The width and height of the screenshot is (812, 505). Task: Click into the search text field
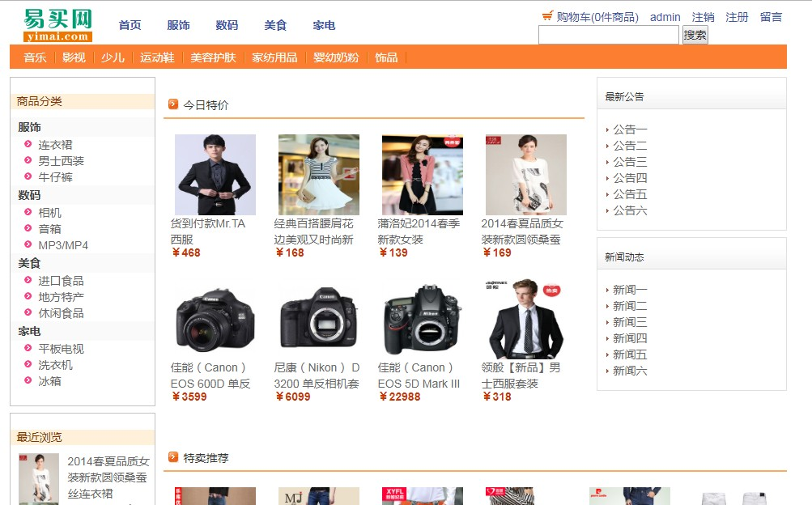[609, 35]
